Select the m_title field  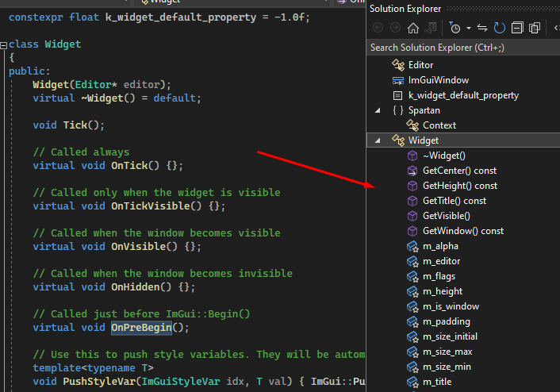437,382
